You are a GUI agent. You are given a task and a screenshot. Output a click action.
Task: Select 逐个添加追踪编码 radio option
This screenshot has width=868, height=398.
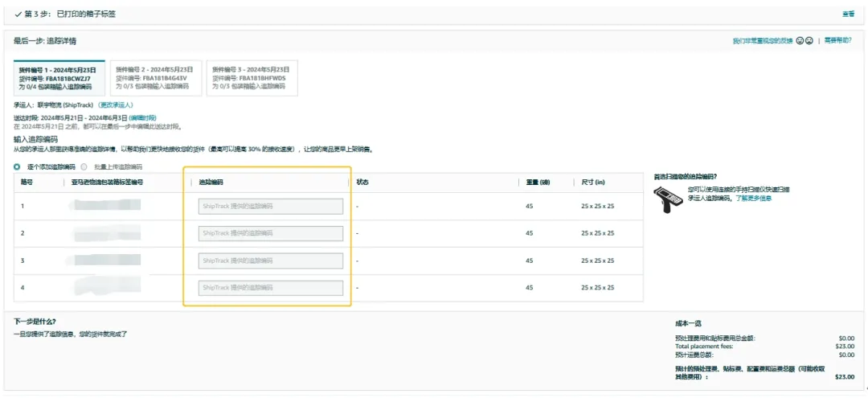[18, 166]
